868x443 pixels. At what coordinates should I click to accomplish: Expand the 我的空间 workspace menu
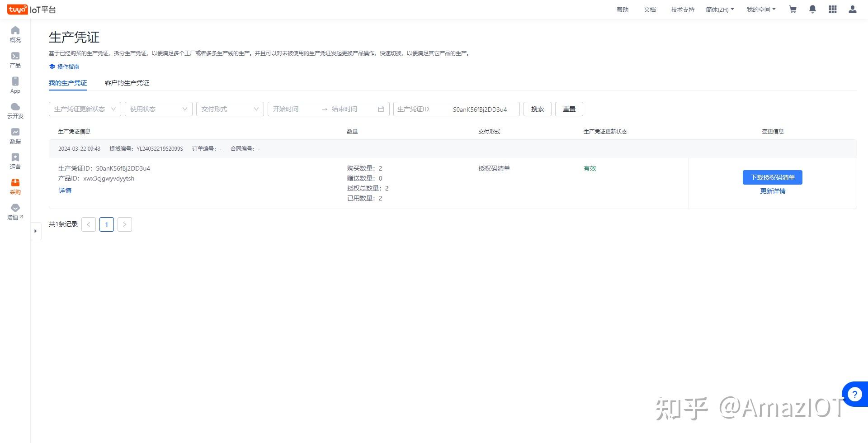pos(761,9)
